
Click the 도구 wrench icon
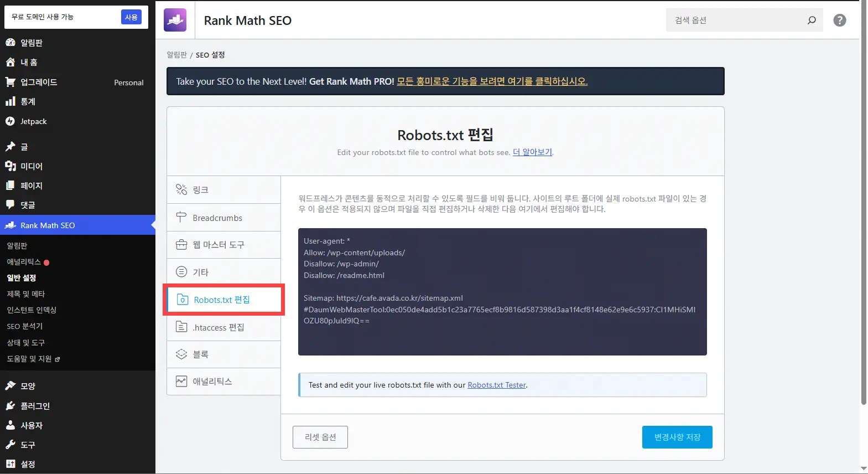[11, 445]
